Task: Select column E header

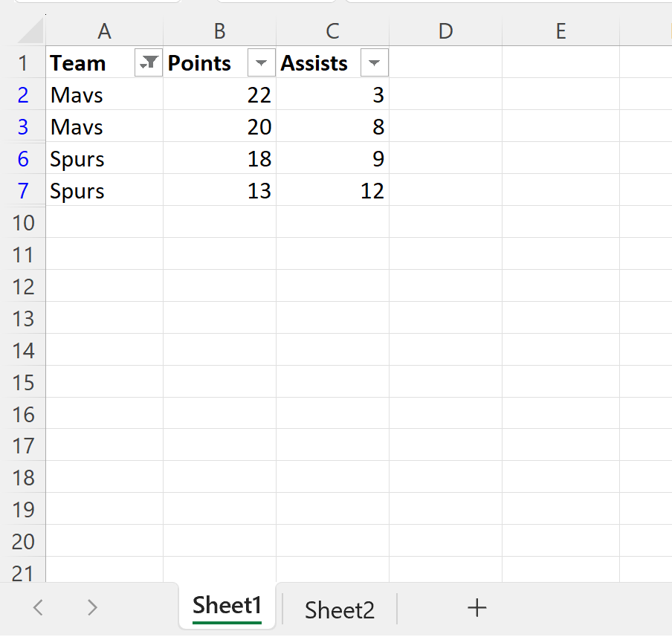Action: click(x=560, y=31)
